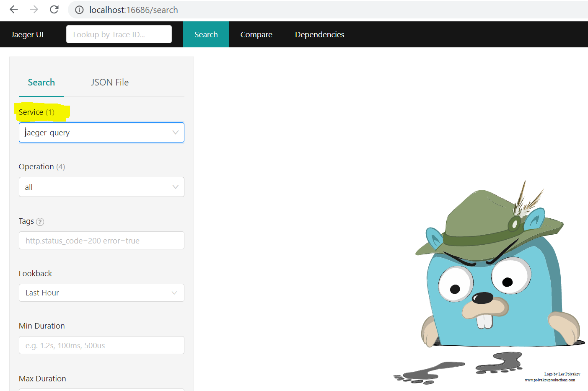Click the address bar URL localhost:16686/search
Screen dimensions: 588x391
tap(134, 10)
